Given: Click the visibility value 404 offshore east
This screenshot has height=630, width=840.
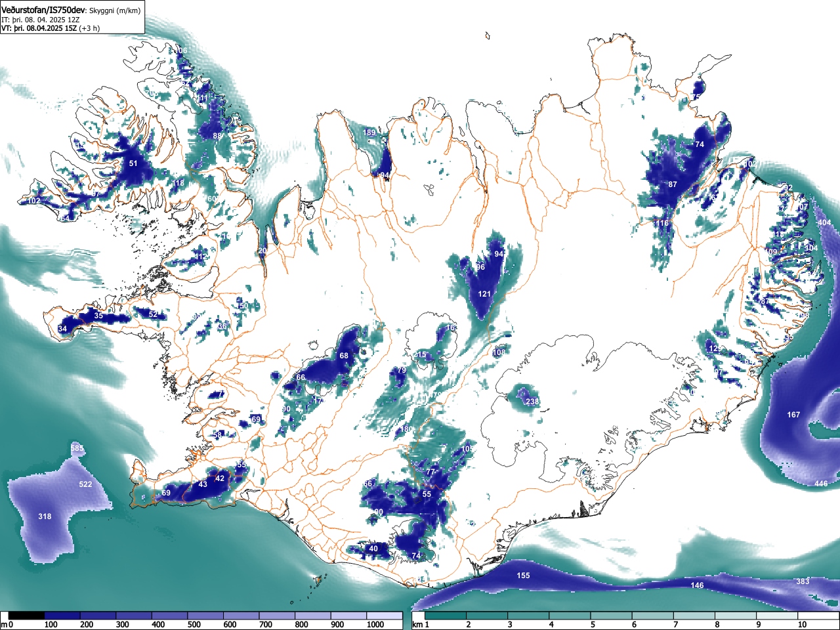Looking at the screenshot, I should pyautogui.click(x=824, y=223).
